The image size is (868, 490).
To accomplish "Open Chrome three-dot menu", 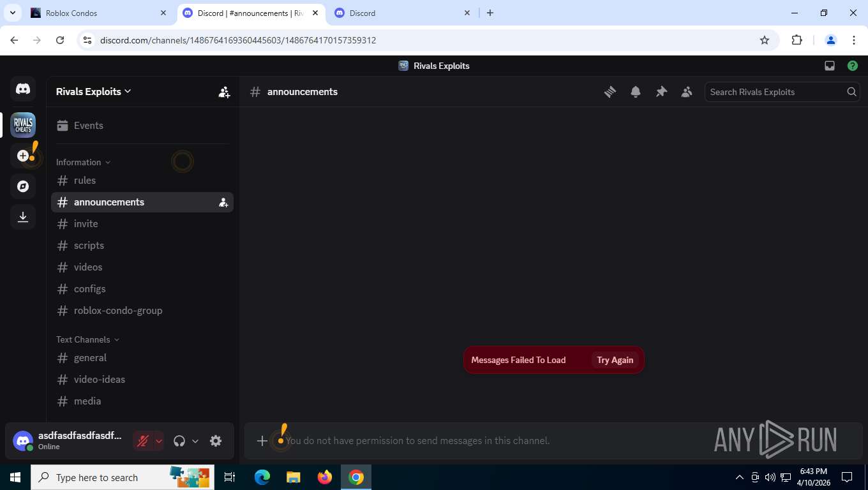I will [854, 40].
